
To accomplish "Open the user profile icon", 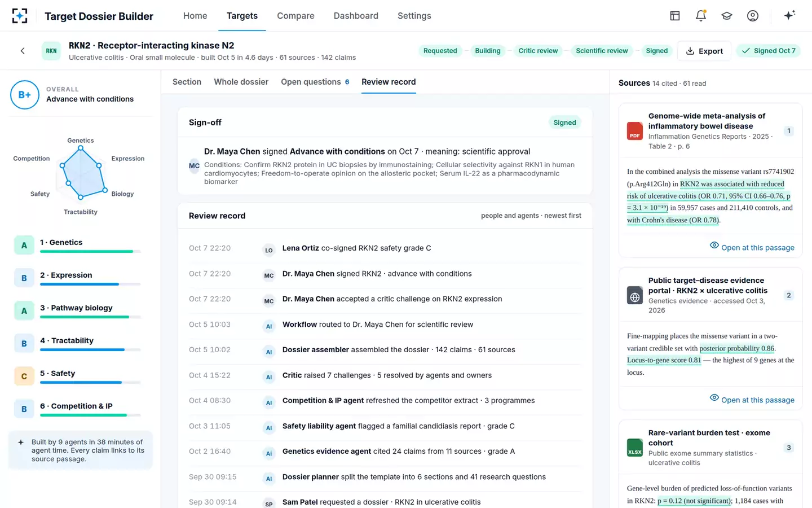I will click(x=753, y=16).
